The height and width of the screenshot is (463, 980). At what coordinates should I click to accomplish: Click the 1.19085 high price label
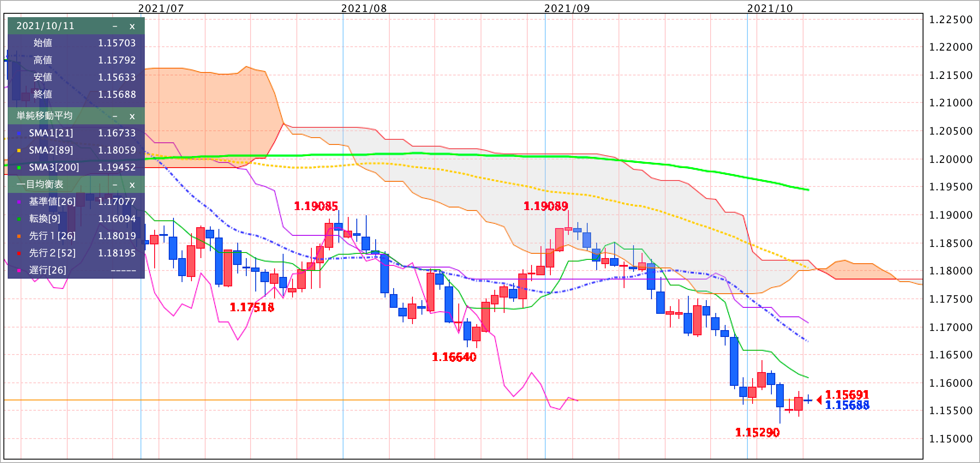point(316,206)
